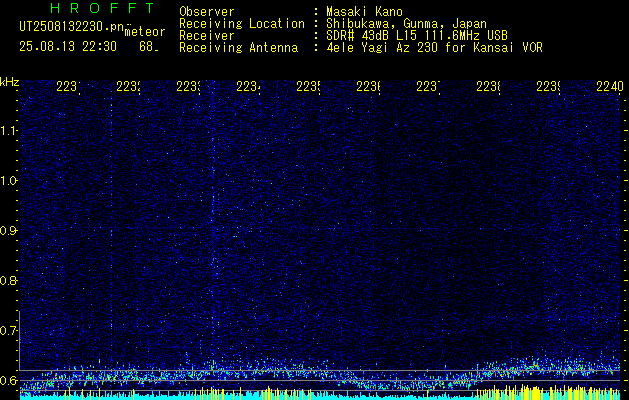Click the 2234 time marker
Viewport: 629px width, 400px height.
click(248, 86)
